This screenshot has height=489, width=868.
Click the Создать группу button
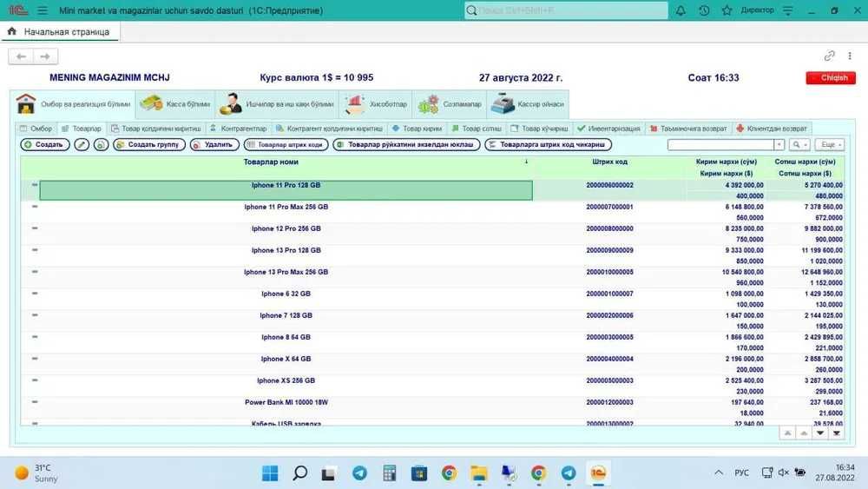[x=149, y=144]
